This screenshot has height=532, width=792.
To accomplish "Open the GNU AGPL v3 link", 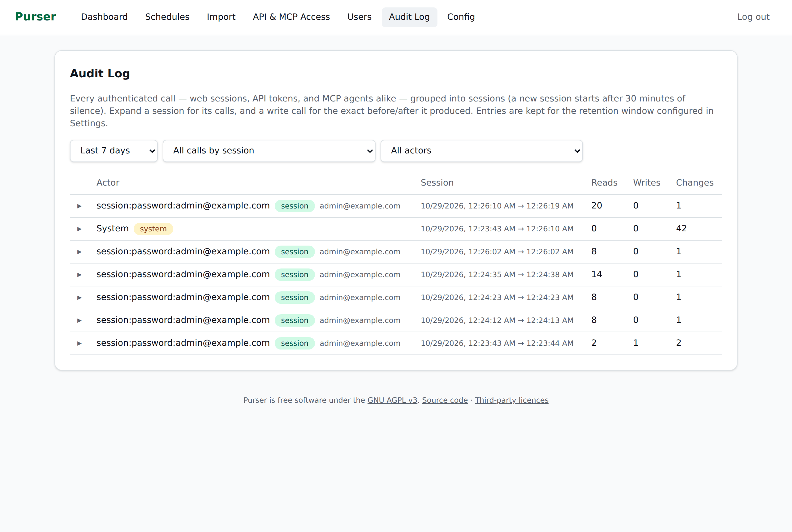I will click(392, 400).
